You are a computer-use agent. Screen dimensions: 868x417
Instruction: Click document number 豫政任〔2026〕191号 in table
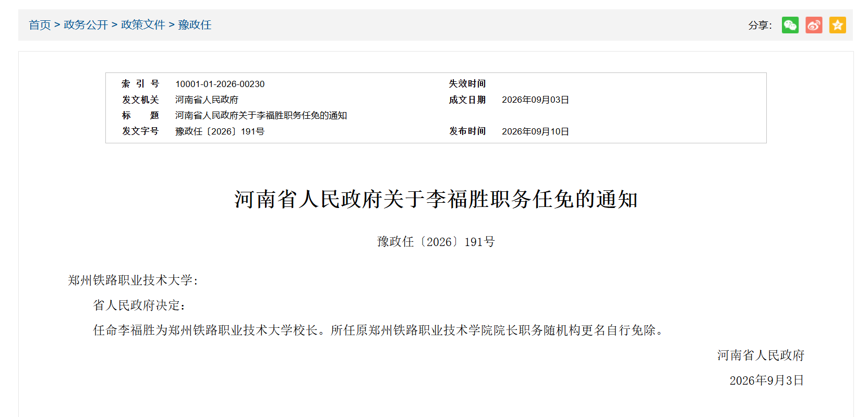(x=220, y=131)
